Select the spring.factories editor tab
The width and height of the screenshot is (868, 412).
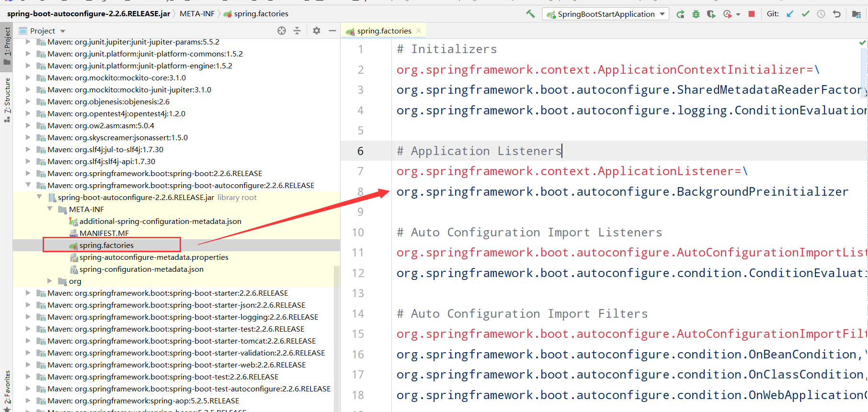click(x=384, y=31)
